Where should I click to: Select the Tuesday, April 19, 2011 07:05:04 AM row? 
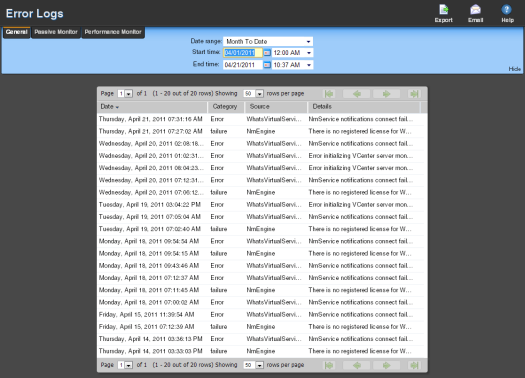(x=260, y=217)
